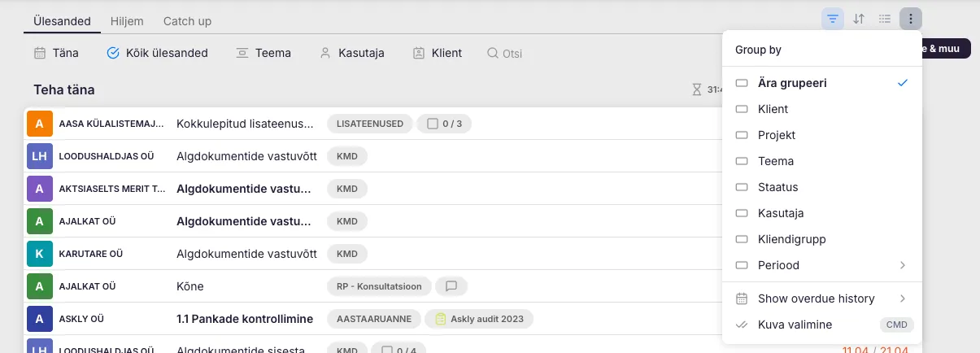This screenshot has height=353, width=980.
Task: Expand Show overdue history submenu
Action: pos(821,299)
